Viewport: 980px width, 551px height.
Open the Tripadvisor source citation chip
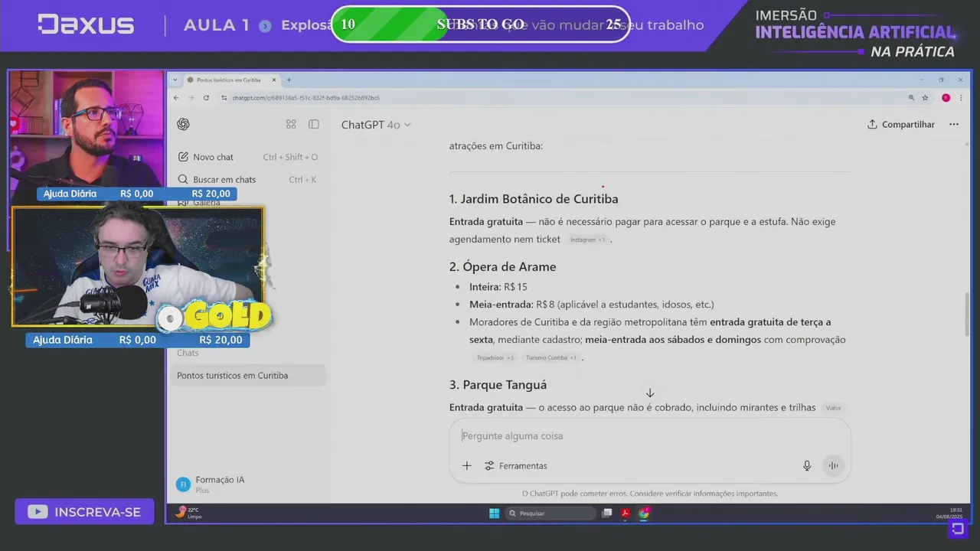[x=495, y=357]
